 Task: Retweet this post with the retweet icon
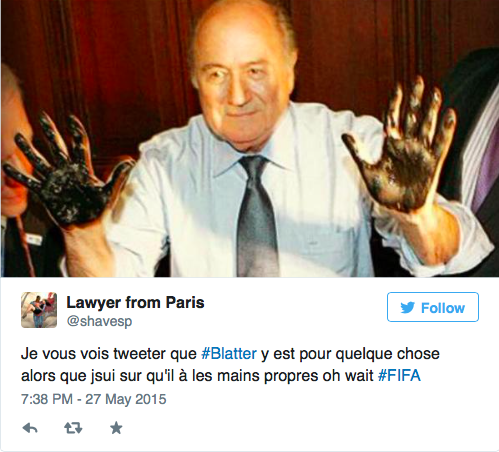[x=73, y=428]
